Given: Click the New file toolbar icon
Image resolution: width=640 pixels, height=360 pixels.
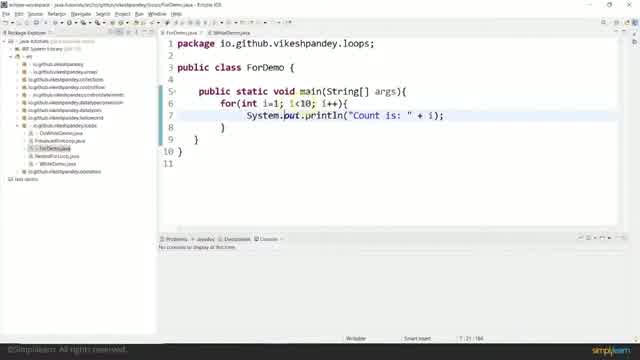Looking at the screenshot, I should click(x=6, y=22).
